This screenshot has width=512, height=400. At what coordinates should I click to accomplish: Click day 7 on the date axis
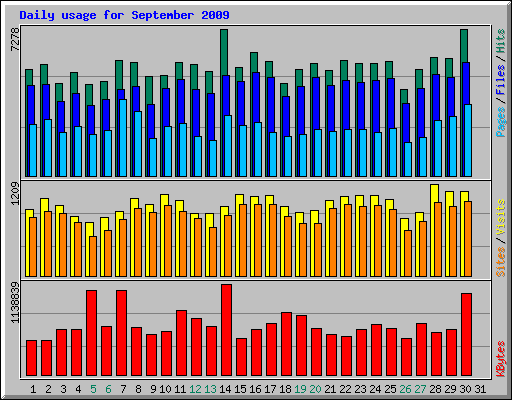123,389
